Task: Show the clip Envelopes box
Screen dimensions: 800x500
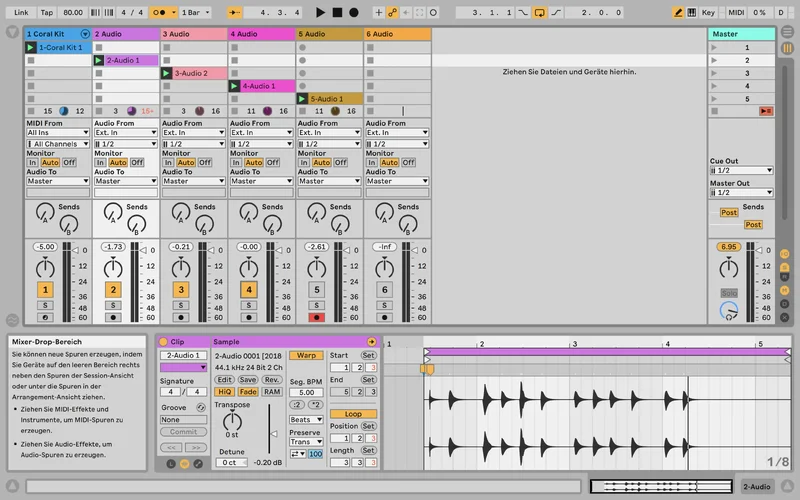Action: 197,463
